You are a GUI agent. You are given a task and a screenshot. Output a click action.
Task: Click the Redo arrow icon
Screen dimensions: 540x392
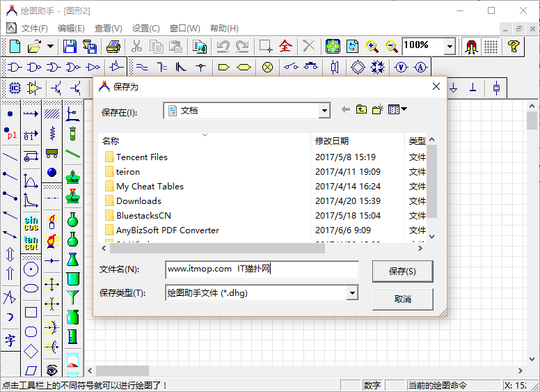coord(242,46)
